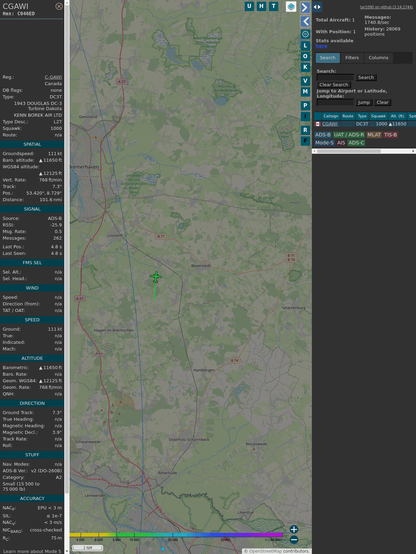416x554 pixels.
Task: Toggle the F map button
Action: [305, 141]
